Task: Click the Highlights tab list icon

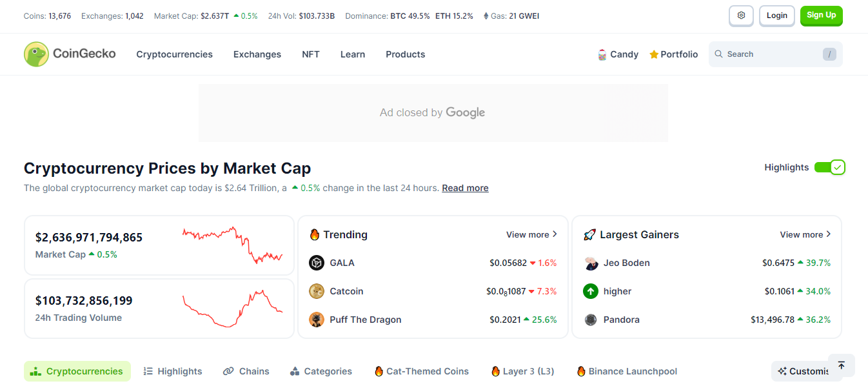Action: tap(148, 371)
